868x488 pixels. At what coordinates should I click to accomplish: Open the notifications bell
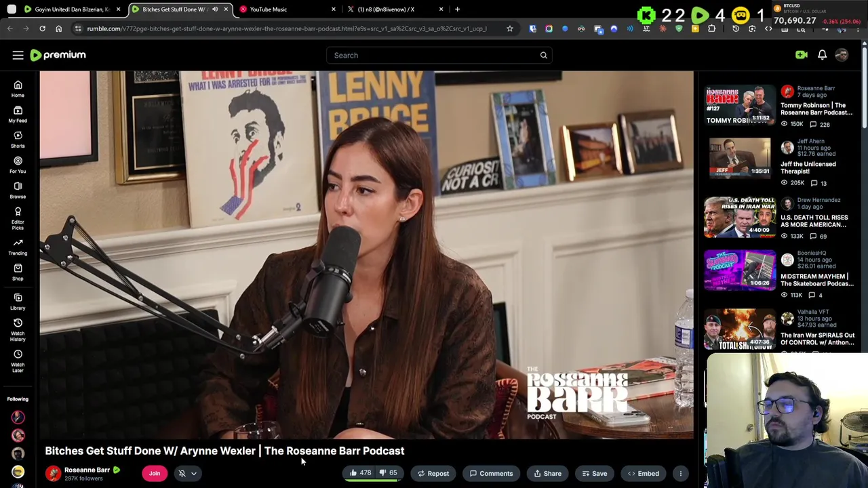(822, 55)
